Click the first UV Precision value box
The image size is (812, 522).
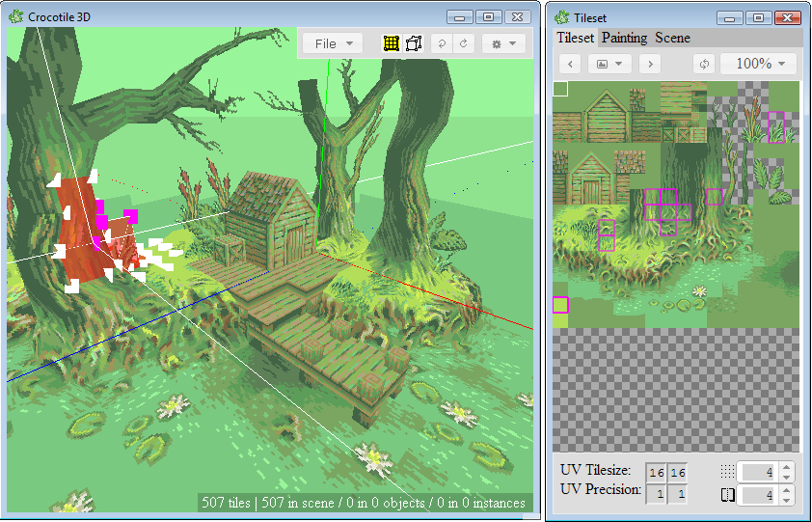coord(656,493)
